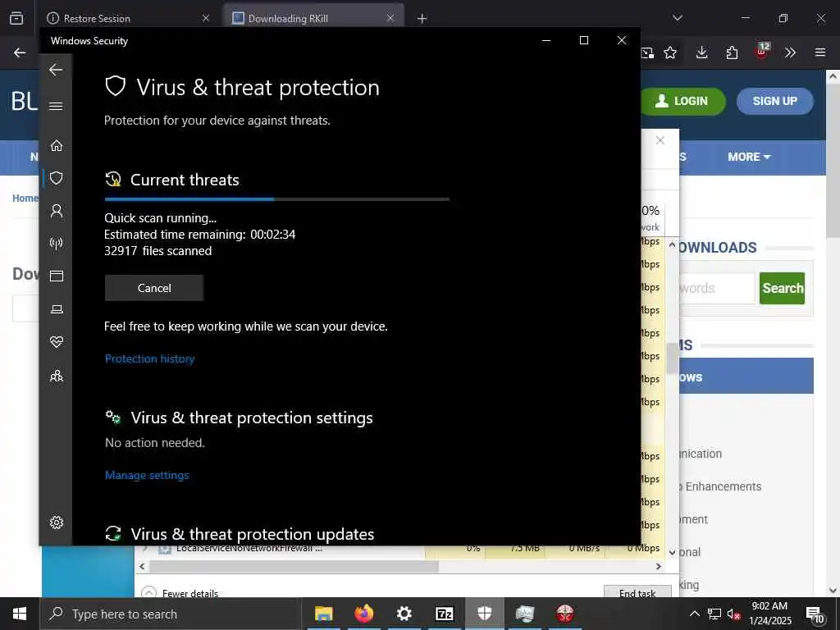Click the LOGIN button on the website

[x=683, y=101]
